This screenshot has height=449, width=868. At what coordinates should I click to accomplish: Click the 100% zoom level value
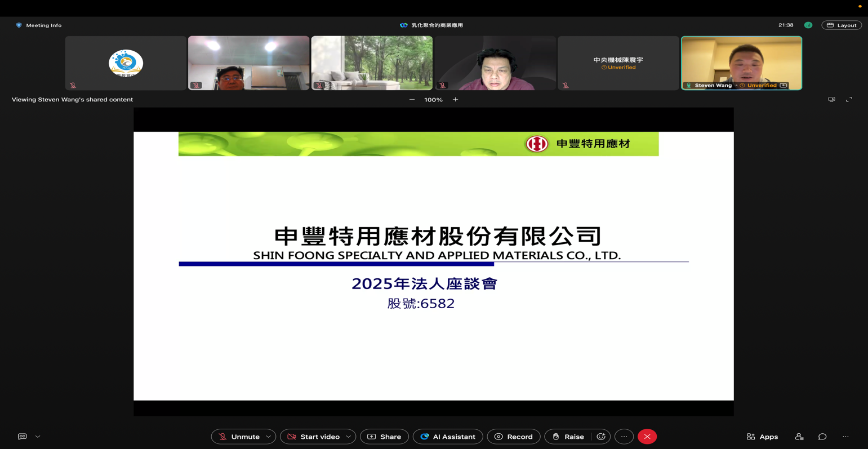click(x=433, y=100)
